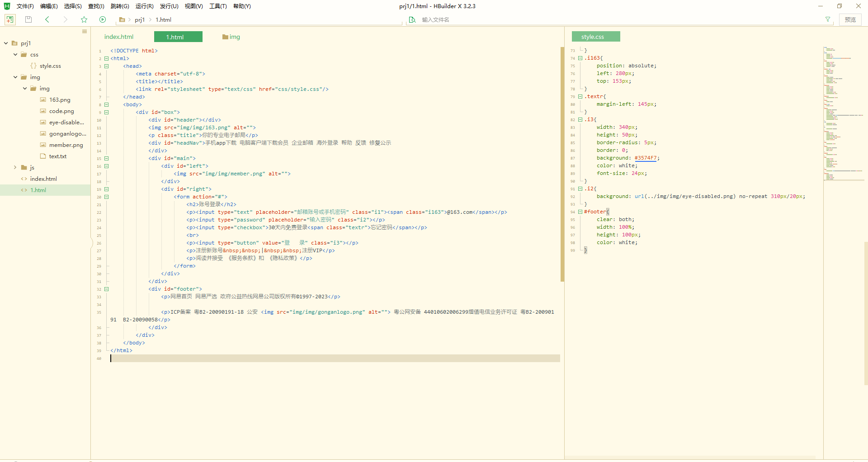
Task: Click the breadcrumb folder icon
Action: (x=122, y=19)
